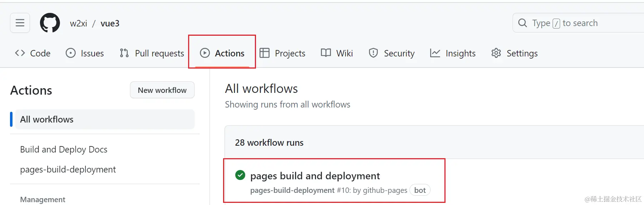
Task: Click the Issues circle-dot icon
Action: 71,53
